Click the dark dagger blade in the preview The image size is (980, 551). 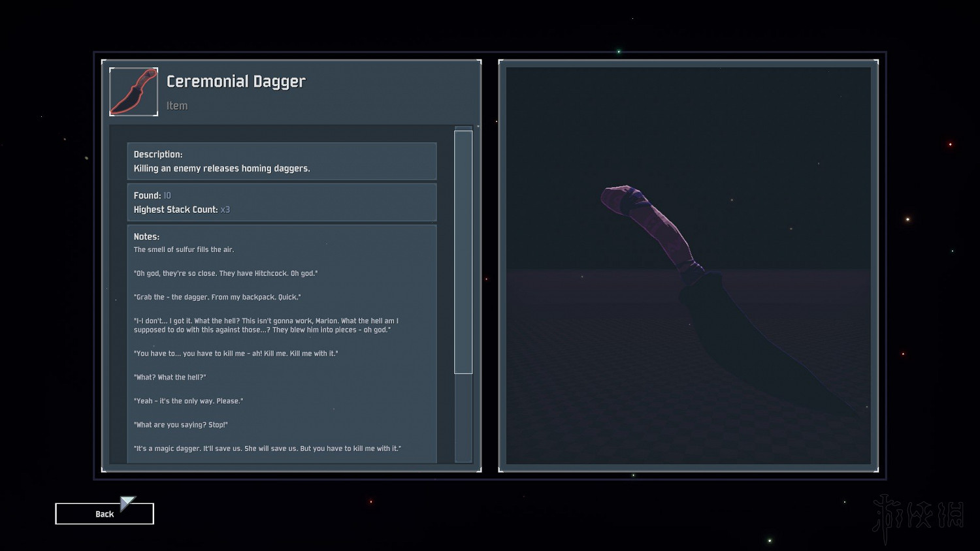tap(751, 339)
